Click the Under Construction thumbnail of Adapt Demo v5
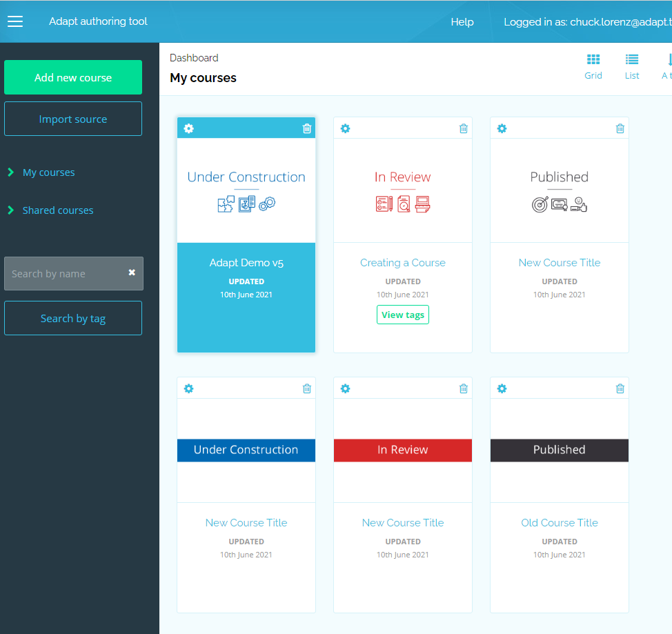The image size is (672, 634). 246,190
